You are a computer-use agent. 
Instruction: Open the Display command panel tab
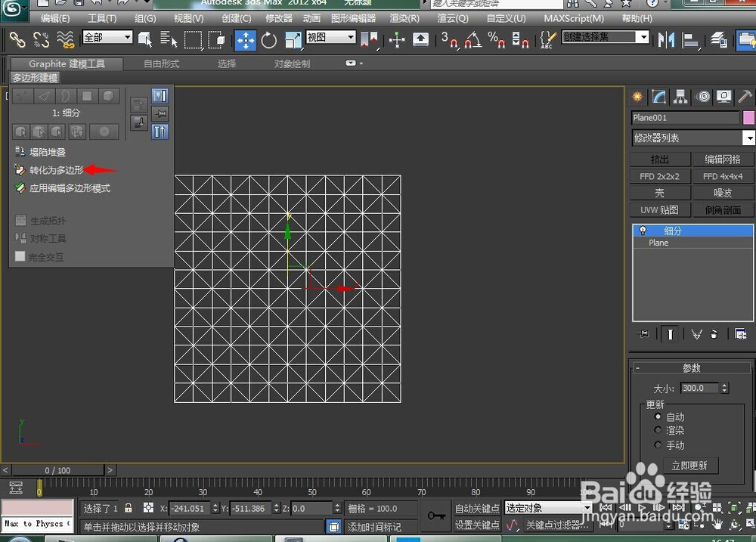(723, 97)
